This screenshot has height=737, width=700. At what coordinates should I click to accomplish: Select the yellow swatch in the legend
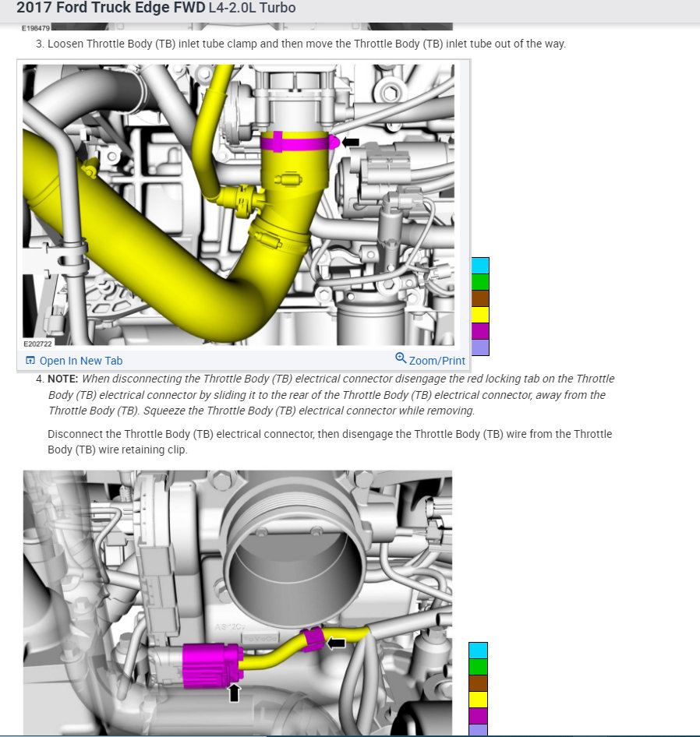[481, 315]
